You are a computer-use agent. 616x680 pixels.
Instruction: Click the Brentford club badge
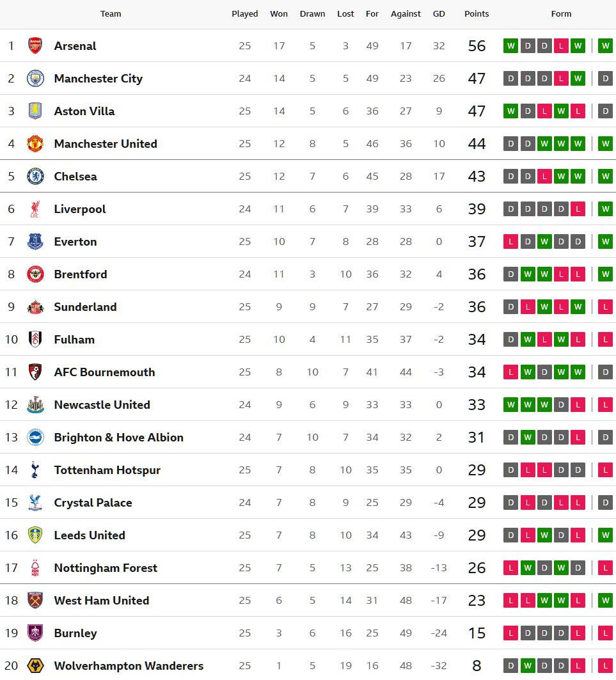click(x=35, y=274)
